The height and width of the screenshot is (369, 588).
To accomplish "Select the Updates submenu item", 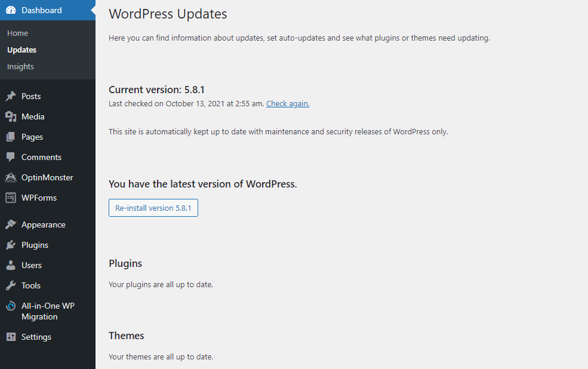I will tap(21, 50).
